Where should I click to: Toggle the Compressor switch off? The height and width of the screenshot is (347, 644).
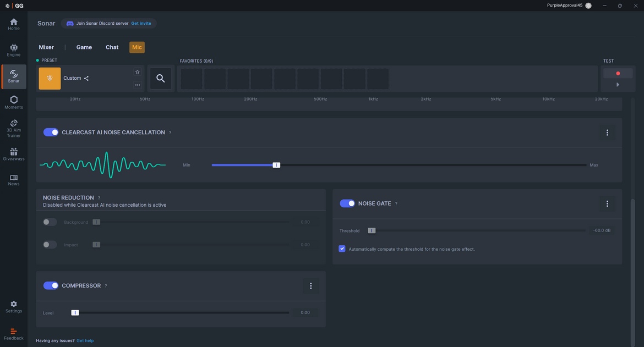click(51, 286)
